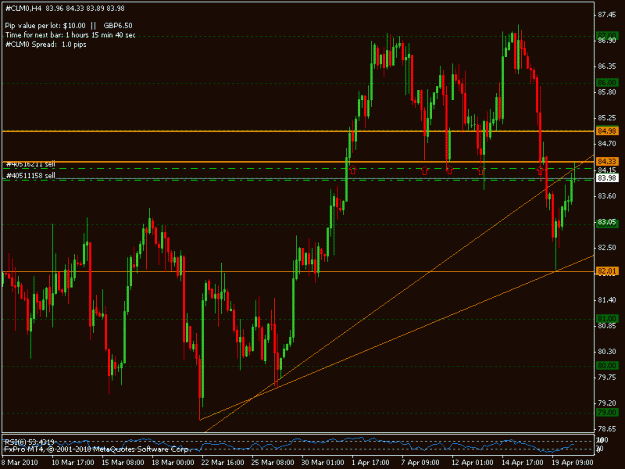
Task: Click the '30 Mar 01:00' time label
Action: click(x=323, y=462)
